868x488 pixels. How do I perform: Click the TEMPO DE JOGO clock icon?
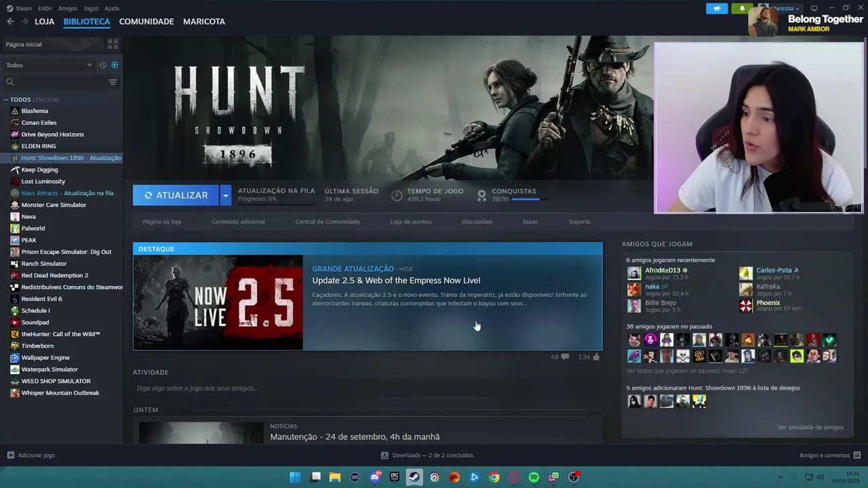point(397,195)
